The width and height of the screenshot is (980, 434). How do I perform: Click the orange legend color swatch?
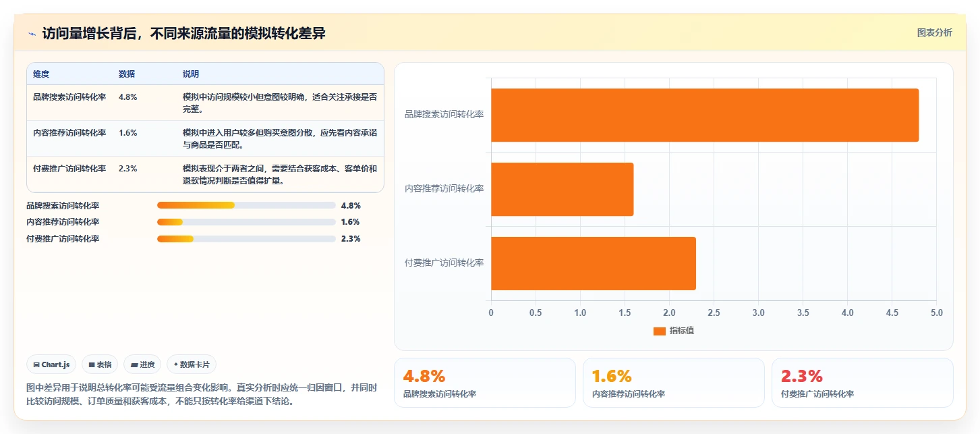pos(659,331)
